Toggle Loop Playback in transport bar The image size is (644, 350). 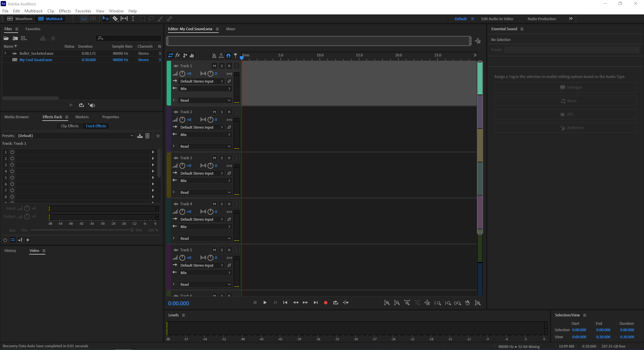point(335,303)
